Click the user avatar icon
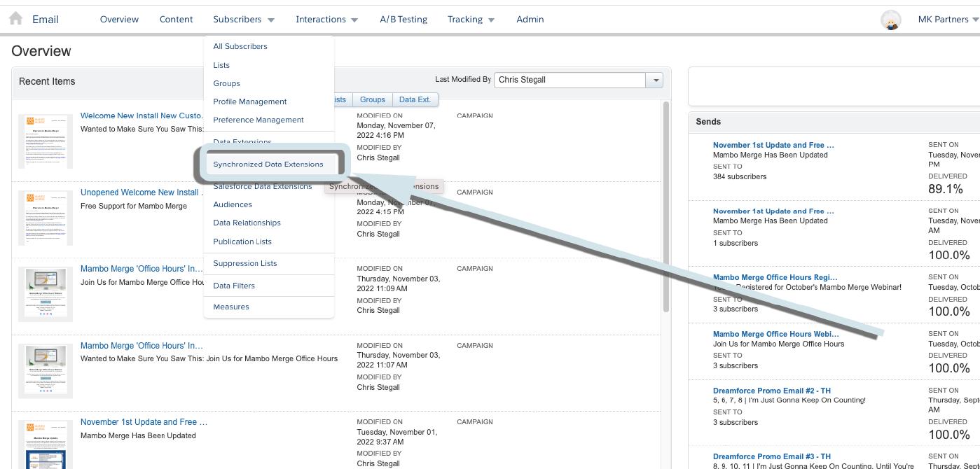 coord(890,20)
